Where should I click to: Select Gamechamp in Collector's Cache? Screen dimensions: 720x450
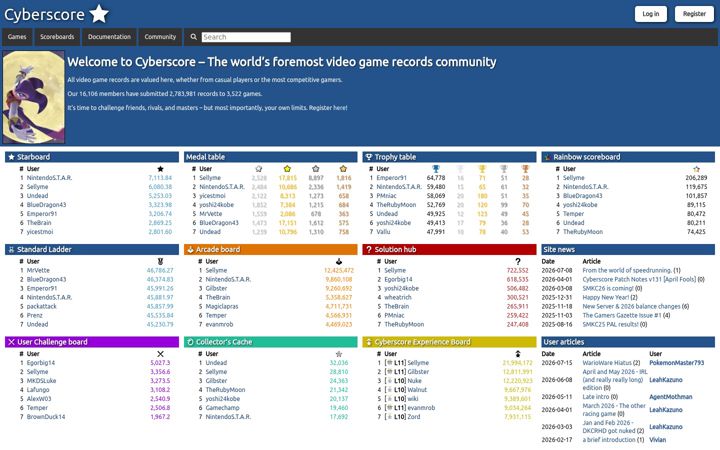pos(222,408)
